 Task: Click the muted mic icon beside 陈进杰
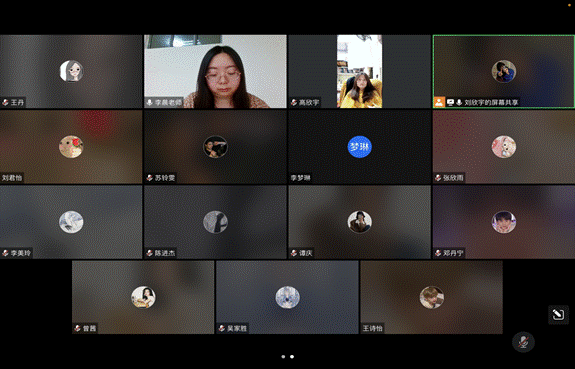point(150,253)
